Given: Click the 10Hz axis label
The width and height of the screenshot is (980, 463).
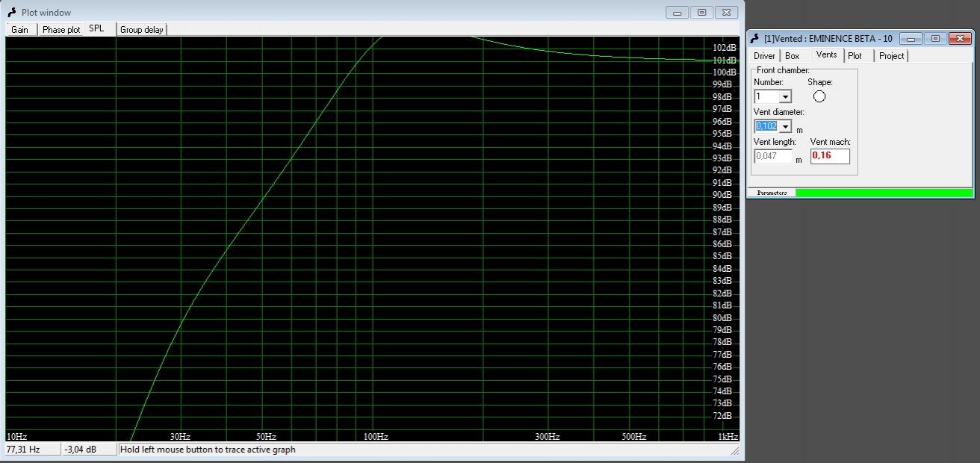Looking at the screenshot, I should 16,437.
